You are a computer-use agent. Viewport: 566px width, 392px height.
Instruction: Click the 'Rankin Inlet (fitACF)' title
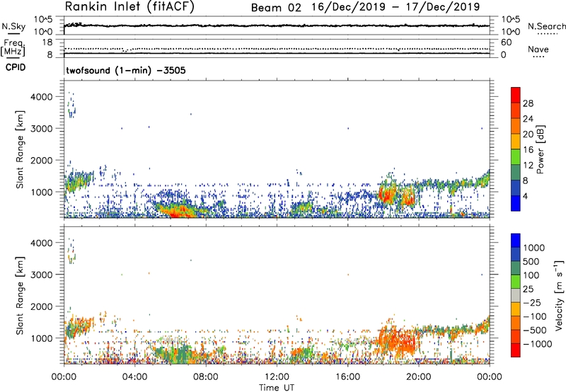coord(129,6)
